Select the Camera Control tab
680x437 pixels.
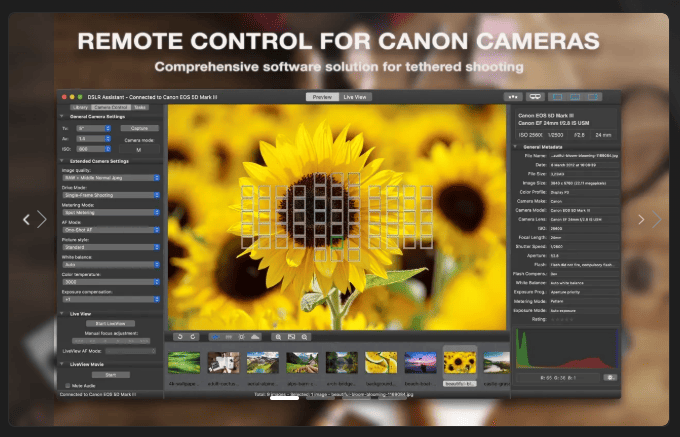111,107
